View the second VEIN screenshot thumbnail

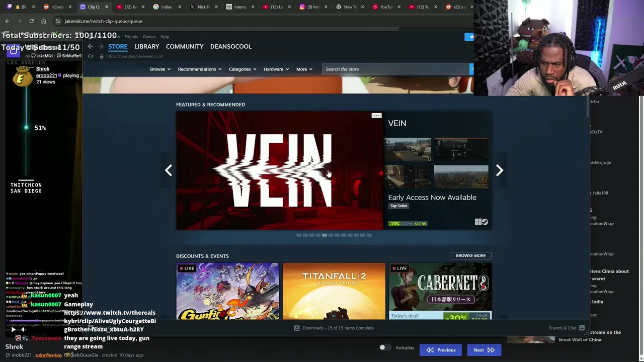(x=461, y=149)
